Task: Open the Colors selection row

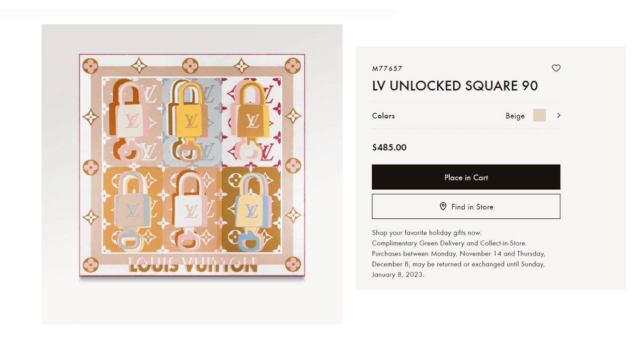Action: pos(383,116)
